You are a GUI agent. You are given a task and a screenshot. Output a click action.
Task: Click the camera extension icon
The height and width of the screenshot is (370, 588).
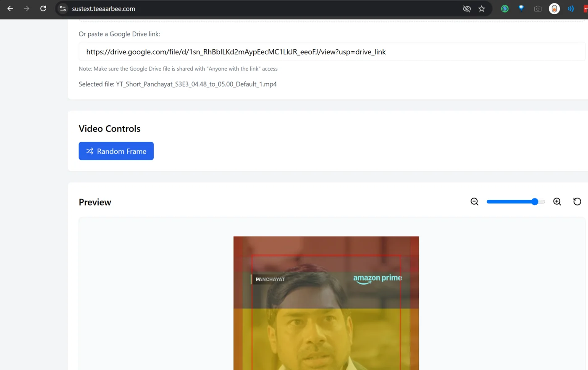point(538,8)
